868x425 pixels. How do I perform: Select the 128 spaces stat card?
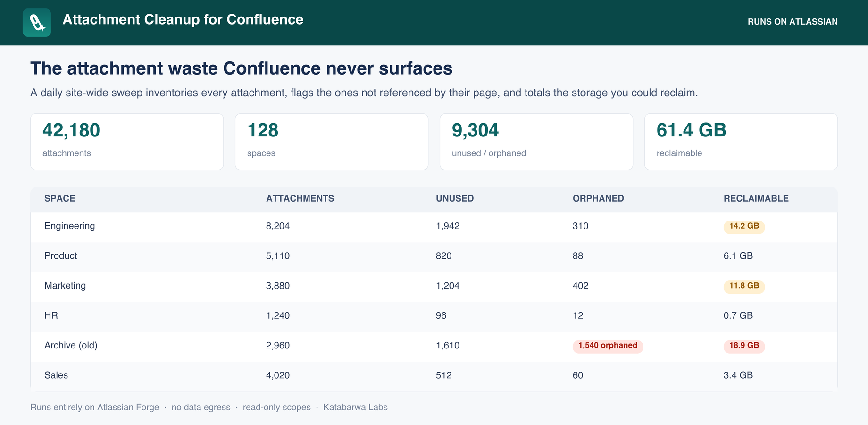pos(332,142)
